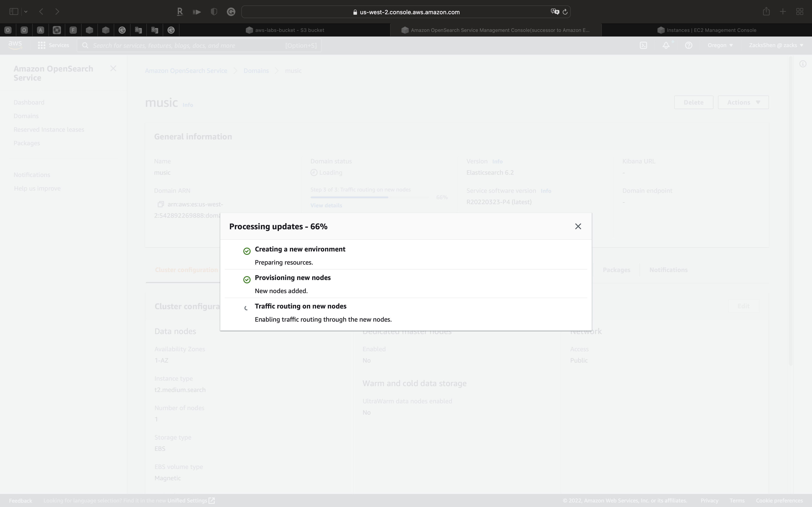
Task: Click the AWS logo home icon
Action: 15,45
